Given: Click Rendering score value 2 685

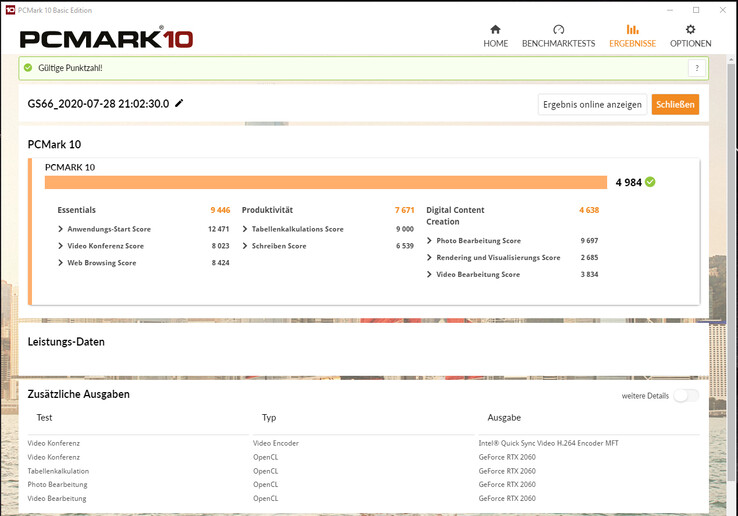Looking at the screenshot, I should coord(589,258).
